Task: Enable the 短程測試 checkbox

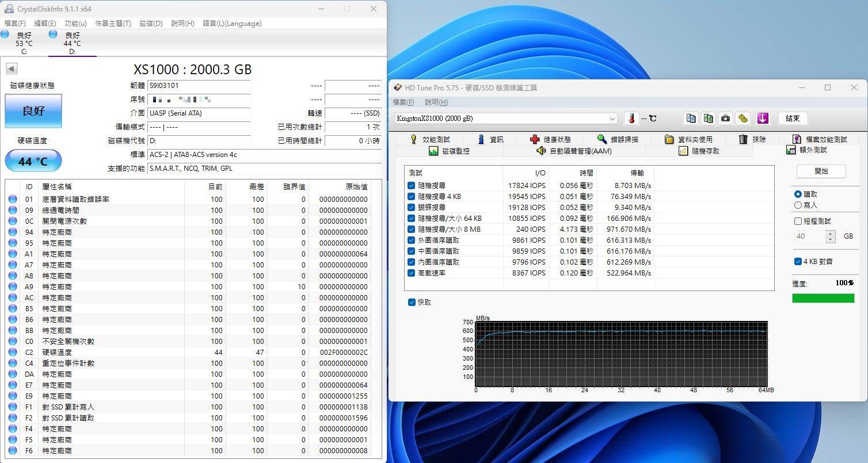Action: click(x=798, y=221)
